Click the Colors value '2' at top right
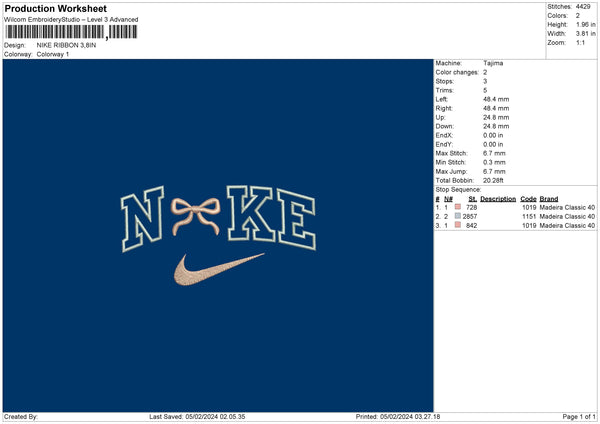The image size is (600, 424). tap(577, 16)
